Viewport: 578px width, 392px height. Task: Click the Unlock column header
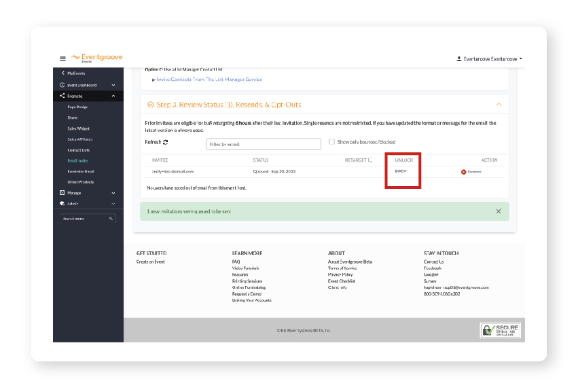pyautogui.click(x=403, y=160)
